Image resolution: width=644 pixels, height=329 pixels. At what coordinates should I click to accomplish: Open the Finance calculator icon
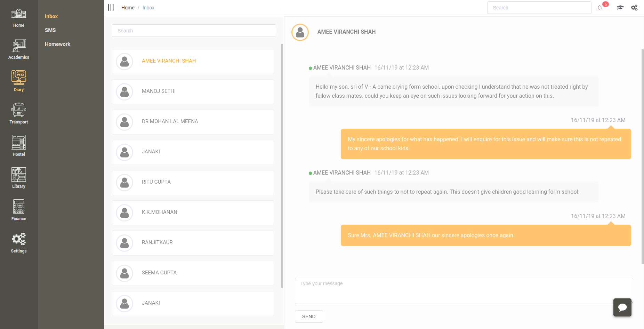point(19,207)
